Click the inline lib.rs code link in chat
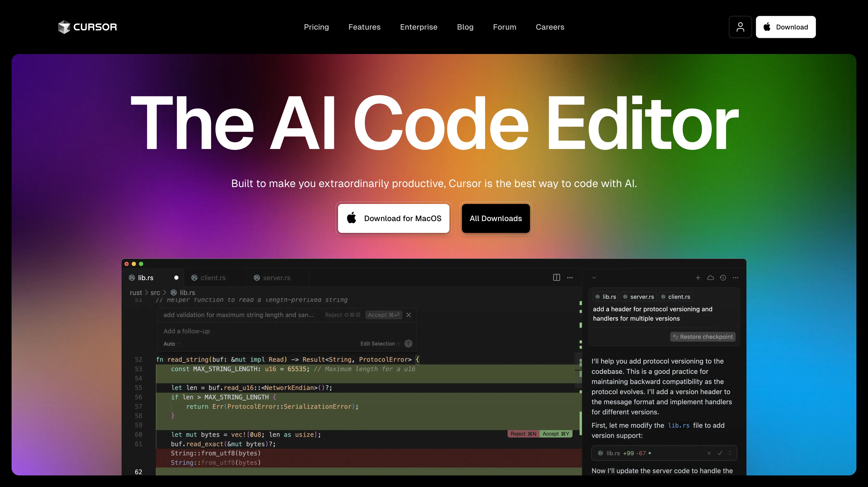This screenshot has width=868, height=487. (x=678, y=425)
